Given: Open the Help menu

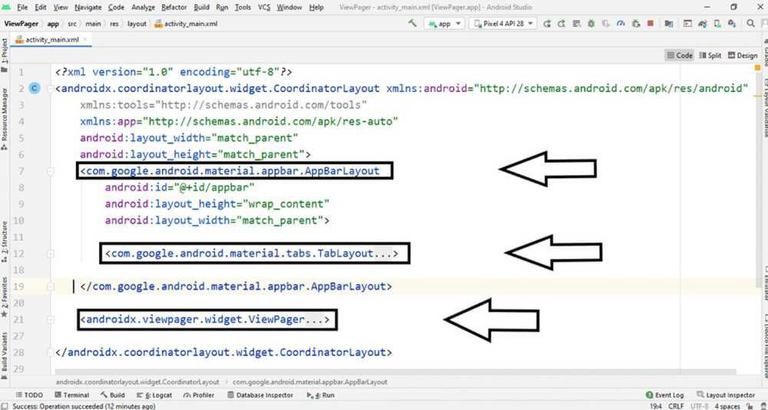Looking at the screenshot, I should [x=316, y=7].
